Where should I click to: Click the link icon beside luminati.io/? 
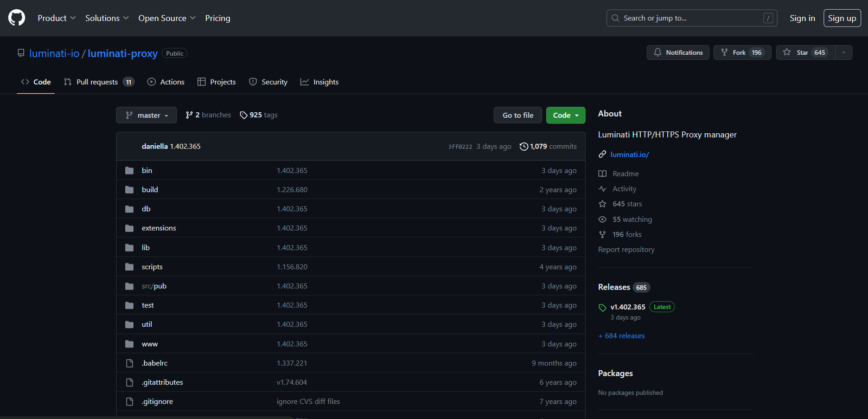tap(602, 154)
